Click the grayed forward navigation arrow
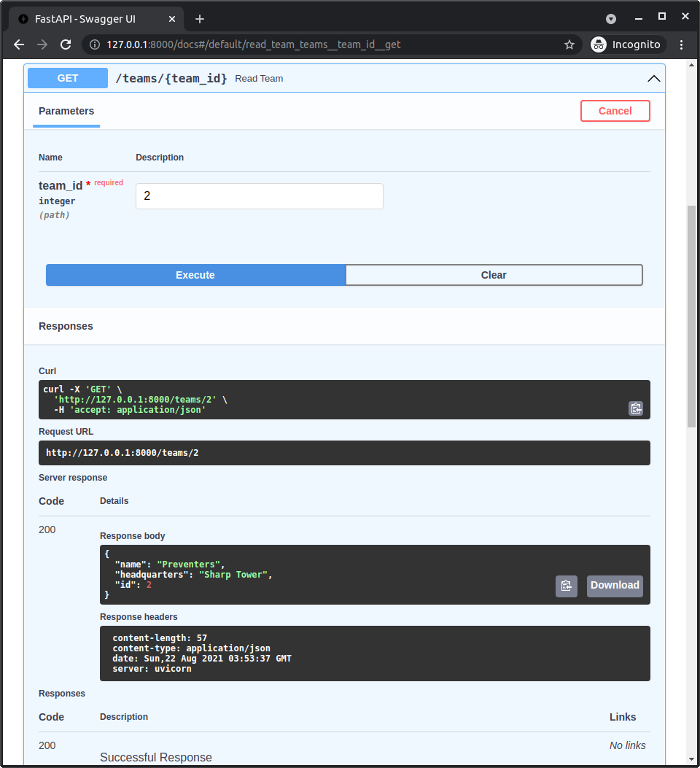The image size is (700, 768). (x=42, y=44)
